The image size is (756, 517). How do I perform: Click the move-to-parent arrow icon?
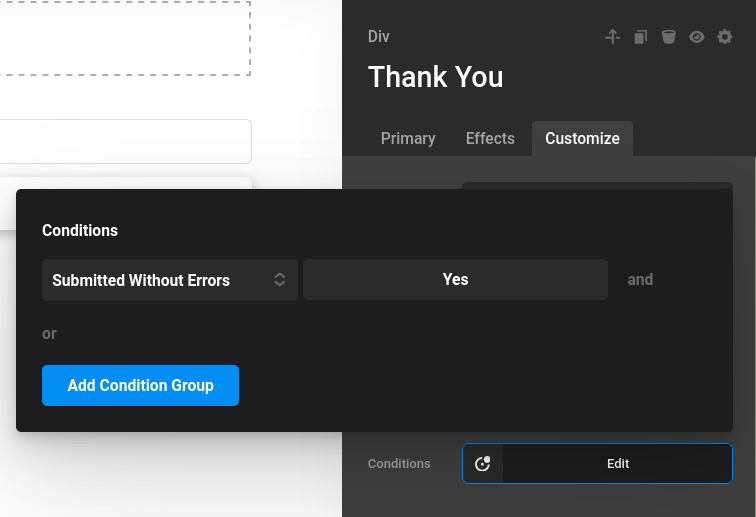[x=613, y=37]
